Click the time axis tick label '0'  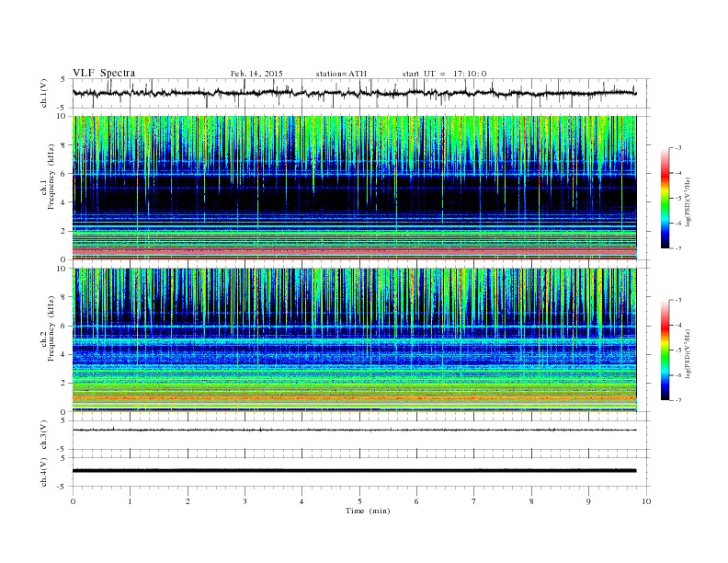[73, 501]
